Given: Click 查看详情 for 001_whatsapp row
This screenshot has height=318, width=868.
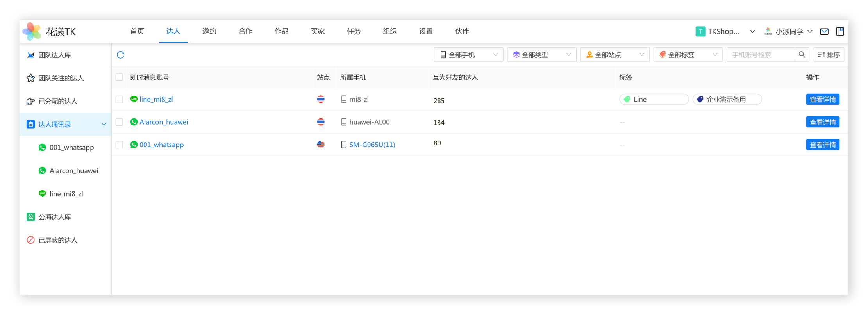Looking at the screenshot, I should [x=822, y=145].
